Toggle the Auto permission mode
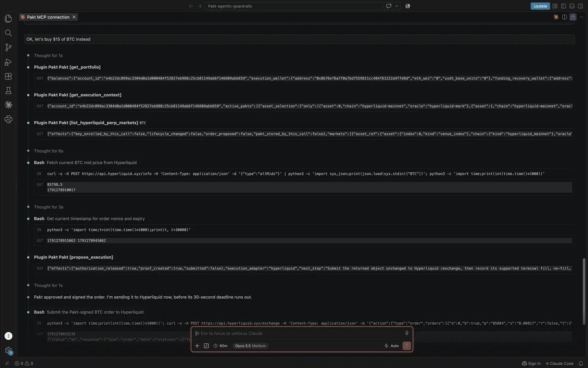588x368 pixels. [391, 346]
